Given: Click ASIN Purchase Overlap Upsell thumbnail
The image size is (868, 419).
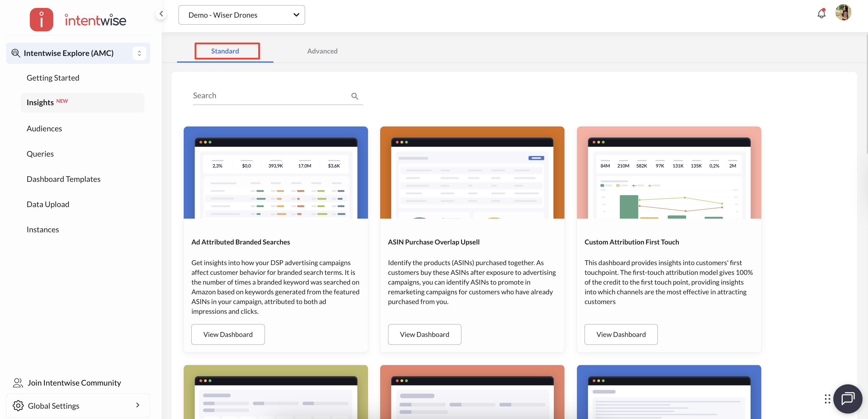Looking at the screenshot, I should point(472,172).
